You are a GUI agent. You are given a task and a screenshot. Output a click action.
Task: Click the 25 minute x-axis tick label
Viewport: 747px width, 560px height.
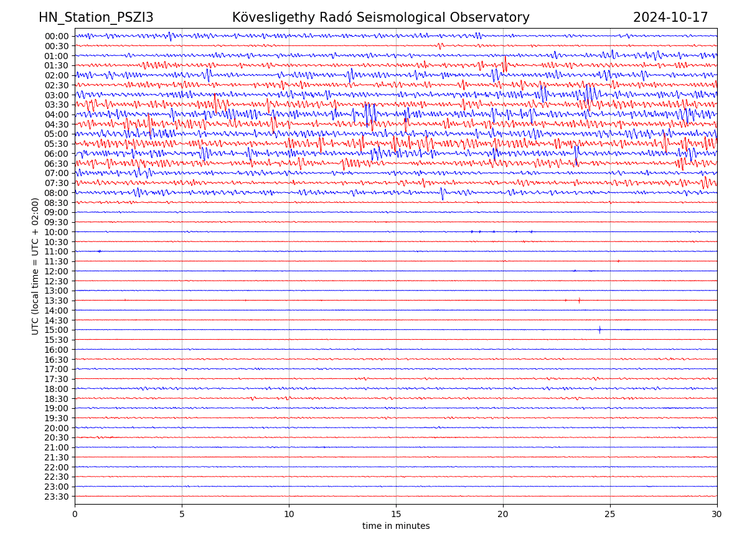coord(610,515)
